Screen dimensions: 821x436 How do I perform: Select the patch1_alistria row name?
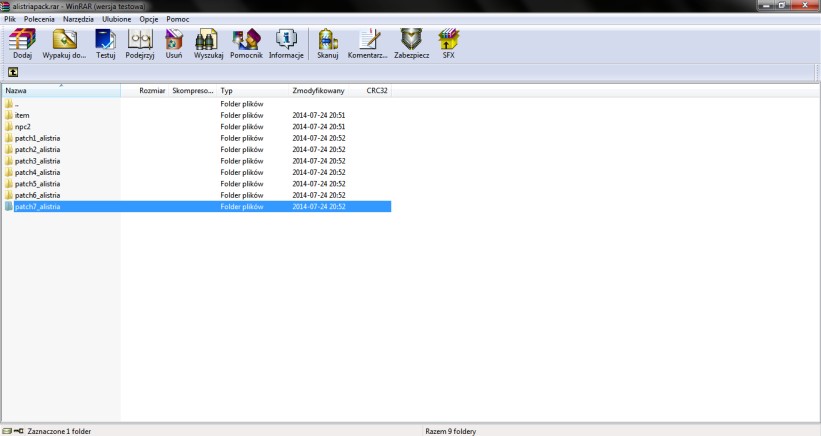(x=37, y=138)
